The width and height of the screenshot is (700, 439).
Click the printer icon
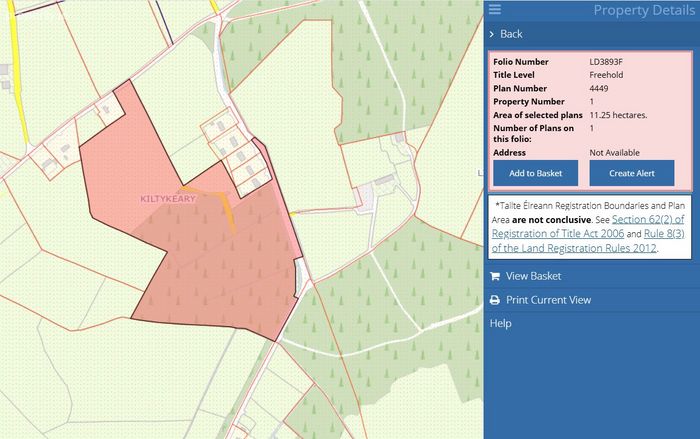(495, 300)
